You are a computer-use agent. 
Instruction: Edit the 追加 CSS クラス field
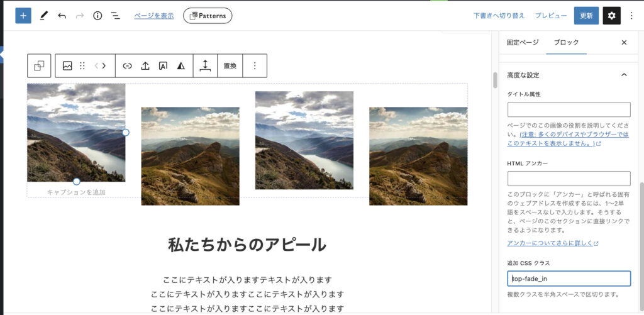click(x=569, y=279)
